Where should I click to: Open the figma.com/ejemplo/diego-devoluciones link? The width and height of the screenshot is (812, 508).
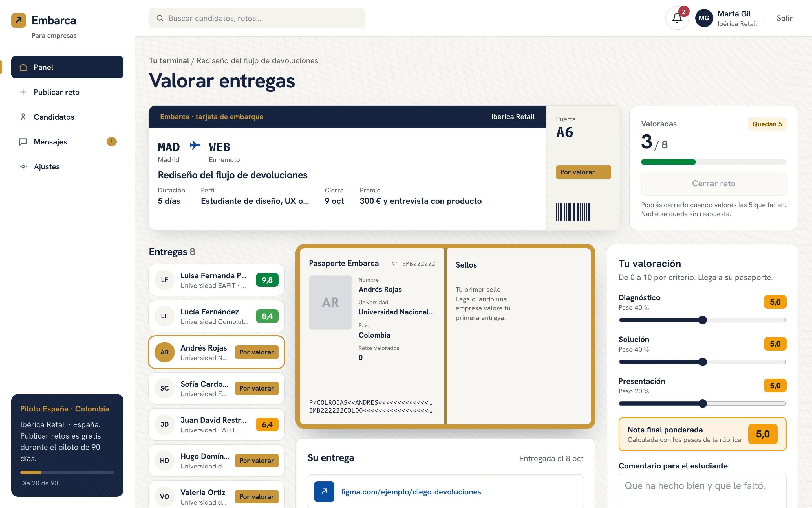pos(411,492)
